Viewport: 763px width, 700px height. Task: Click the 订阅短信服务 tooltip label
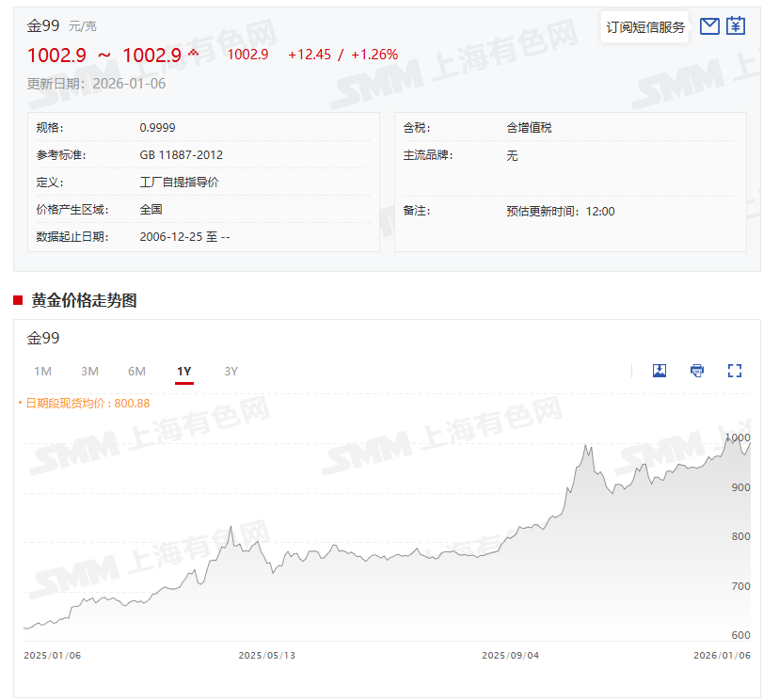click(645, 27)
